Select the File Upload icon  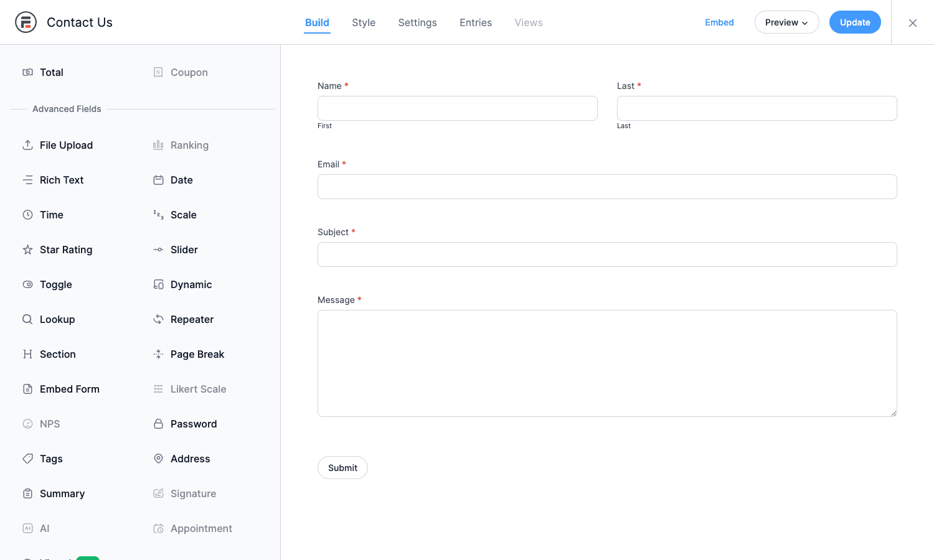tap(27, 145)
